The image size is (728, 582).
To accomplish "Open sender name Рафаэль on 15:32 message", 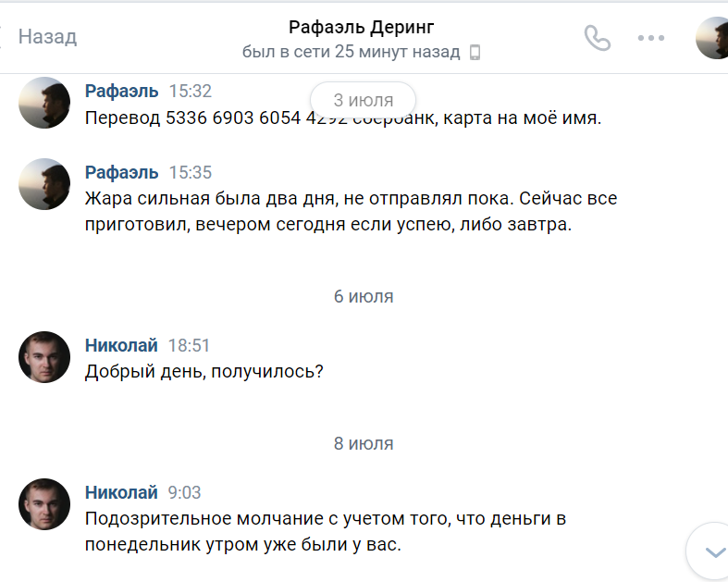I will 121,91.
